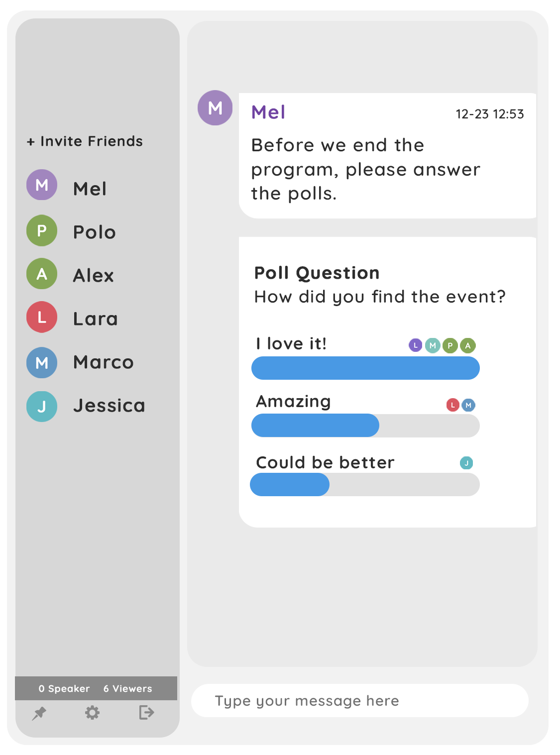
Task: Click Mel's avatar next to the message
Action: [216, 107]
